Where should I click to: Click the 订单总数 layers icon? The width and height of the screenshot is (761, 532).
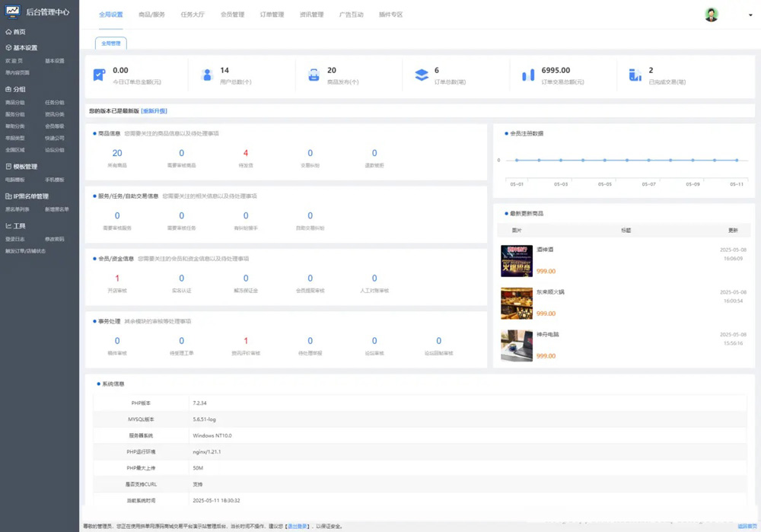click(421, 75)
